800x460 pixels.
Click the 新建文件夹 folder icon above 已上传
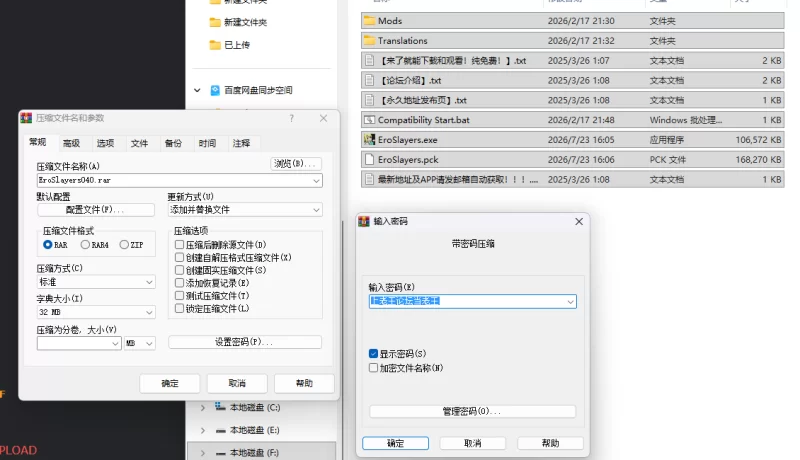(215, 22)
